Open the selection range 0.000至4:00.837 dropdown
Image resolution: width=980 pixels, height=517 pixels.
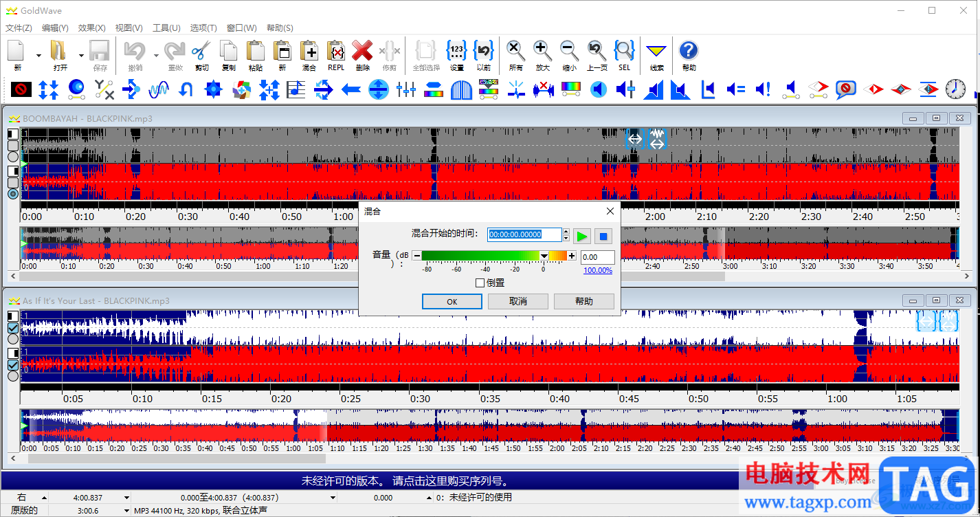point(333,498)
